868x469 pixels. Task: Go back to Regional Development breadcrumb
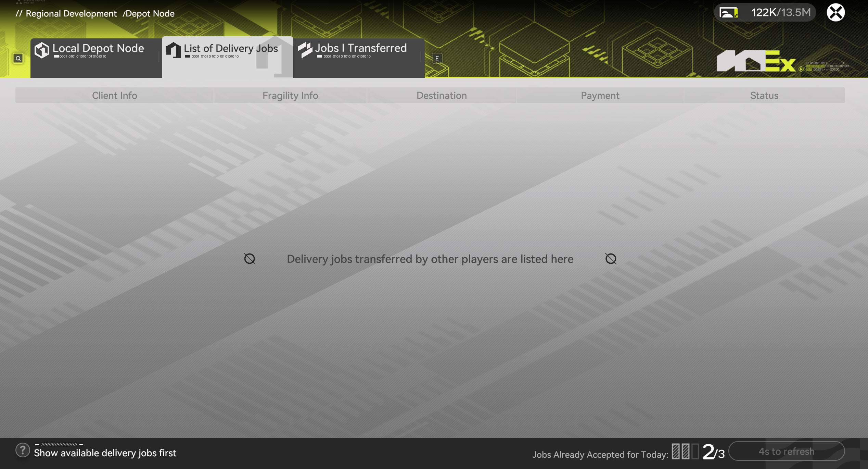click(x=71, y=13)
